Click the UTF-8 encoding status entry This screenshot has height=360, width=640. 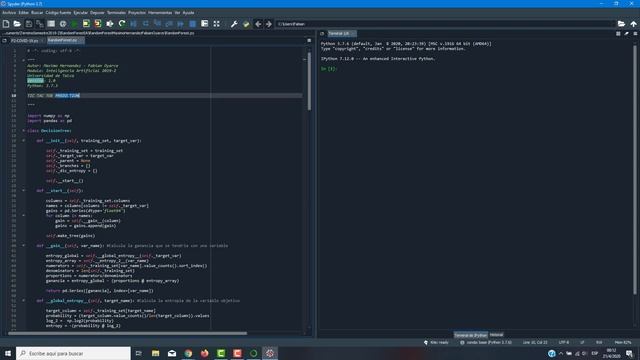click(564, 342)
